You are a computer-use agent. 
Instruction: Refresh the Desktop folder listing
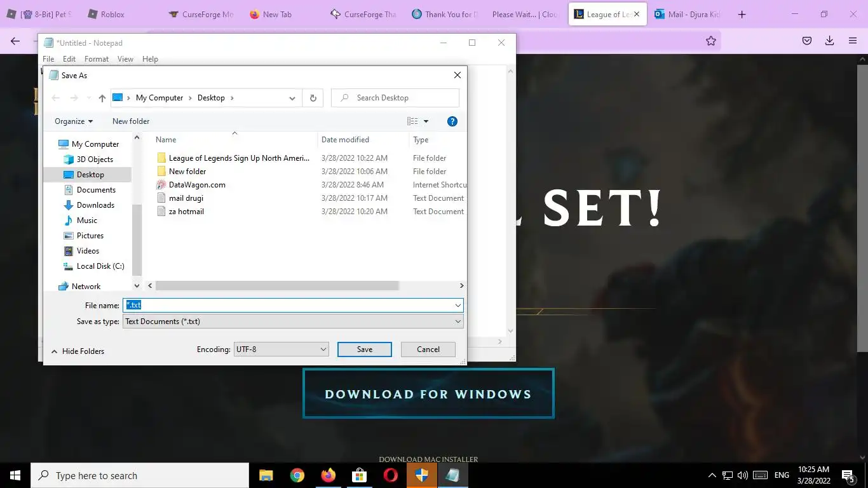coord(313,98)
